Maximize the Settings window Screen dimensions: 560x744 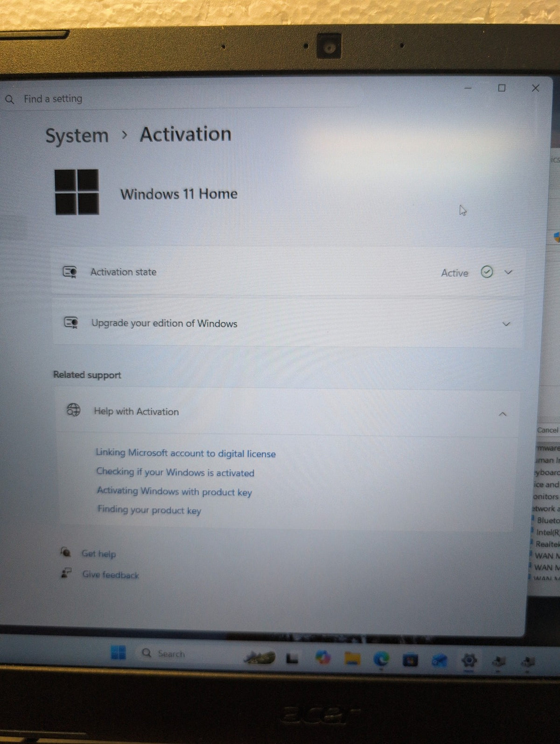pos(502,88)
